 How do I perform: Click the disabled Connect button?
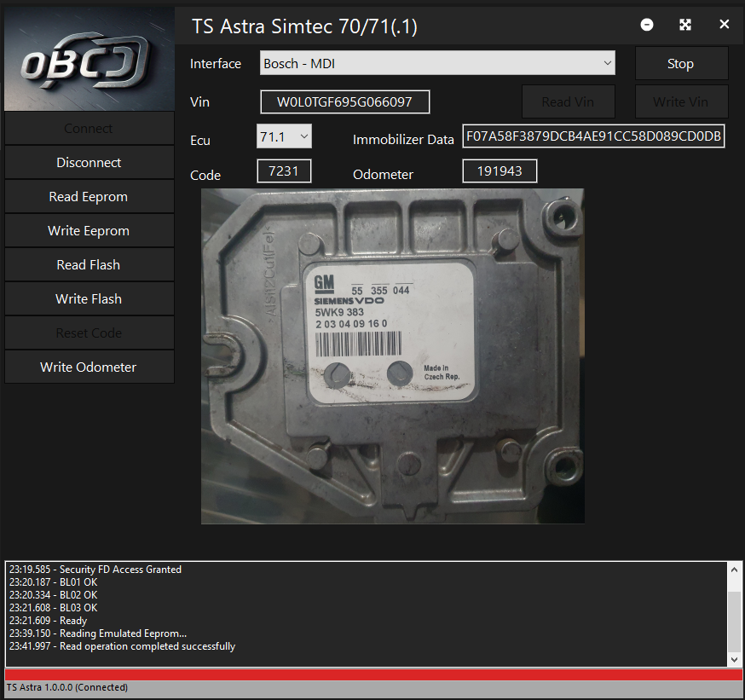coord(90,128)
